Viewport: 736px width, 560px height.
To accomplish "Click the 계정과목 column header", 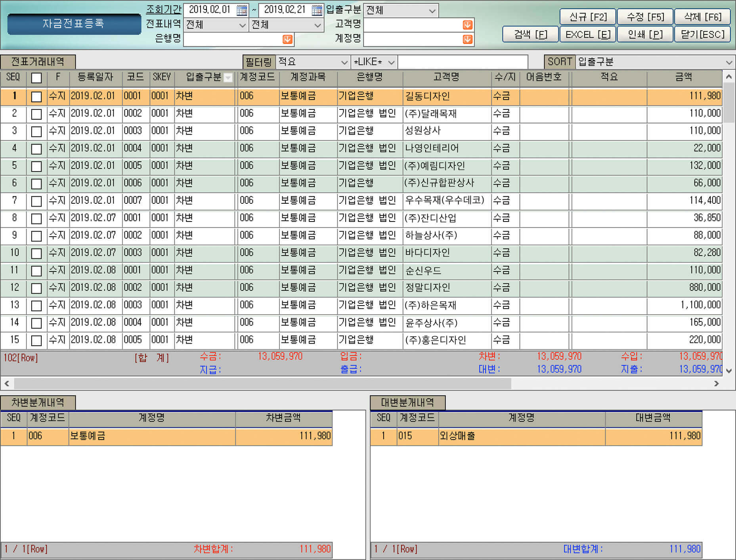I will point(308,77).
